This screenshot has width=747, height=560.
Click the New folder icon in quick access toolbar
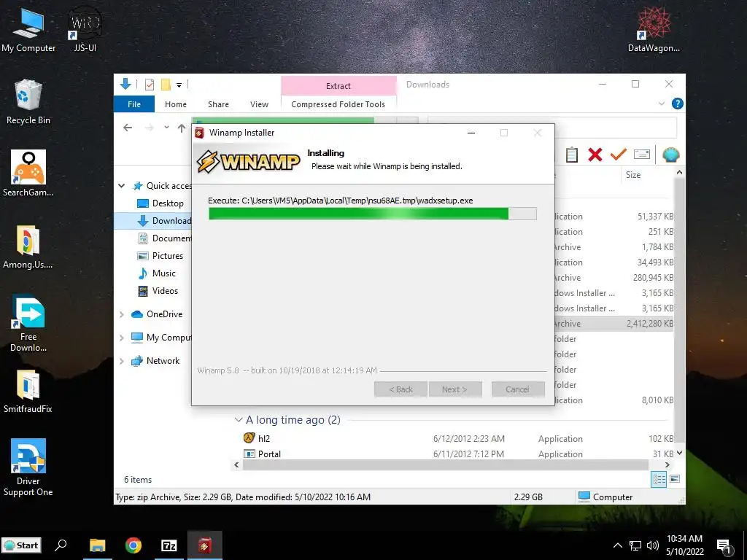[x=166, y=85]
